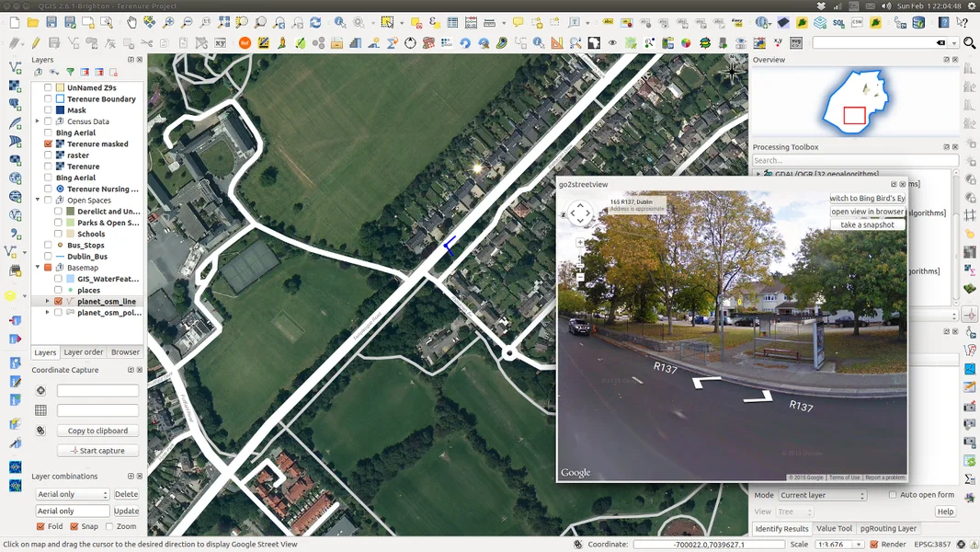The width and height of the screenshot is (980, 552).
Task: Open the pgRouting Layer tab
Action: (889, 528)
